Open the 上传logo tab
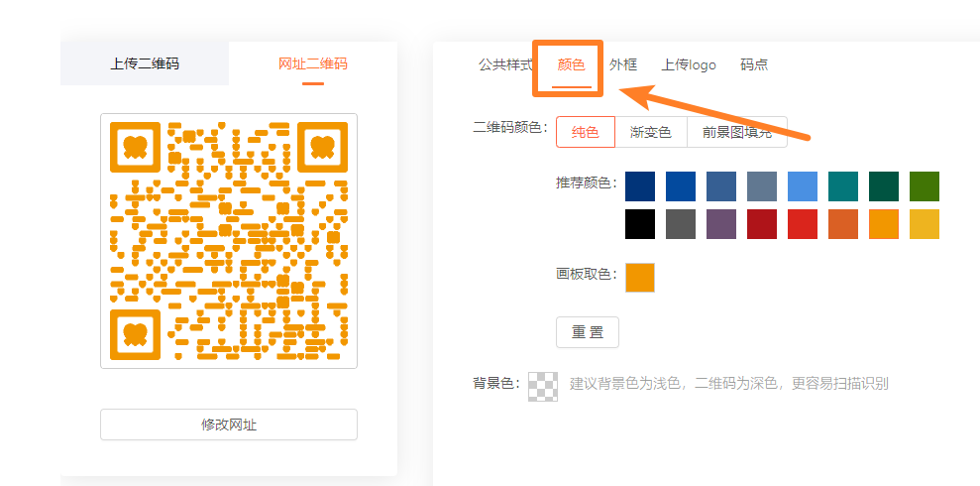The height and width of the screenshot is (486, 980). click(689, 64)
